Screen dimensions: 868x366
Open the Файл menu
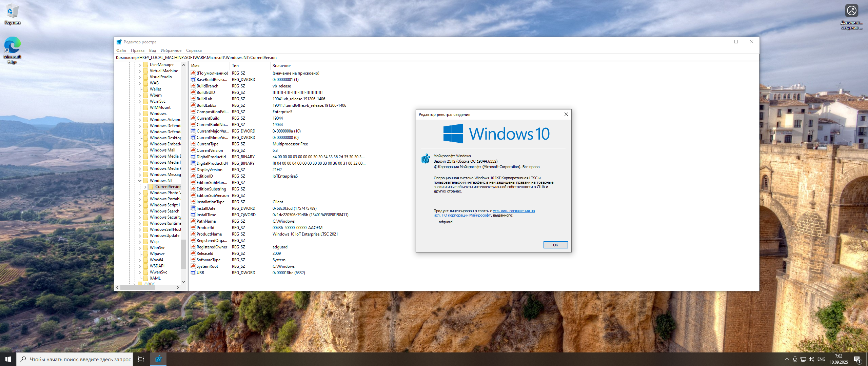(121, 50)
